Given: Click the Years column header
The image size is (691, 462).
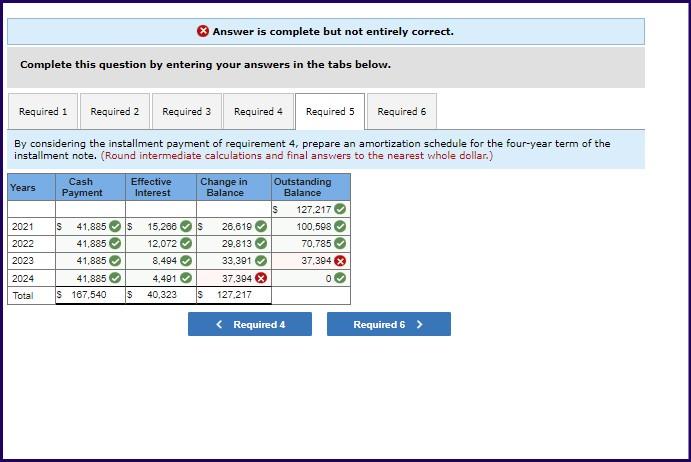Looking at the screenshot, I should [31, 187].
